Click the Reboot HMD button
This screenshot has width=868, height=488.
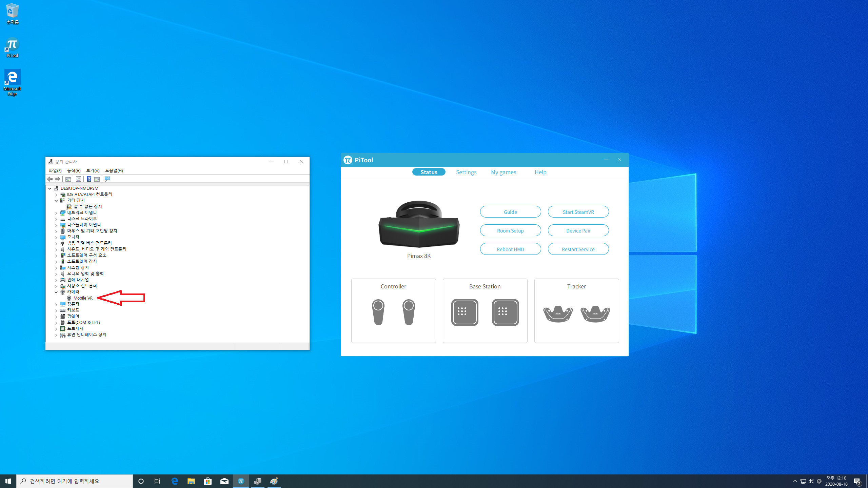[x=510, y=249]
